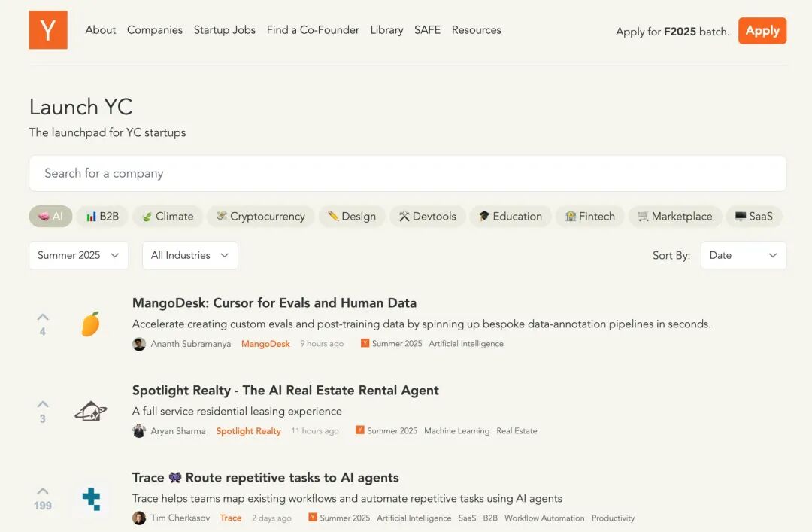This screenshot has height=532, width=812.
Task: Upvote the MangoDesk launch
Action: (43, 317)
